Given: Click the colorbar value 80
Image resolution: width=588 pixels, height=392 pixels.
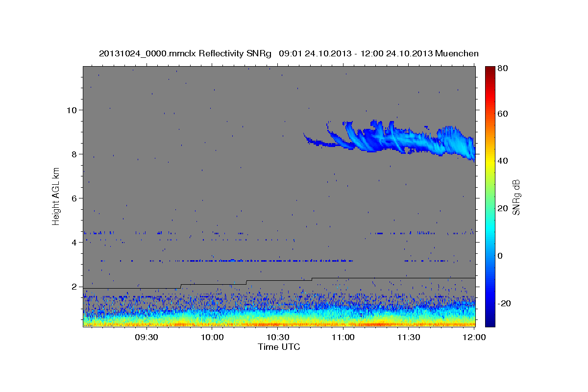Looking at the screenshot, I should [504, 69].
